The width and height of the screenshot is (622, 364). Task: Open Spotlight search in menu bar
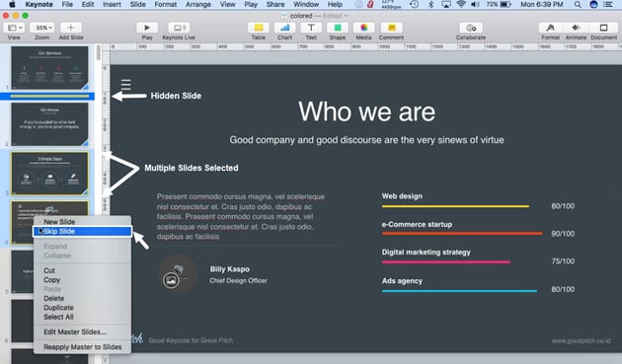pyautogui.click(x=578, y=4)
